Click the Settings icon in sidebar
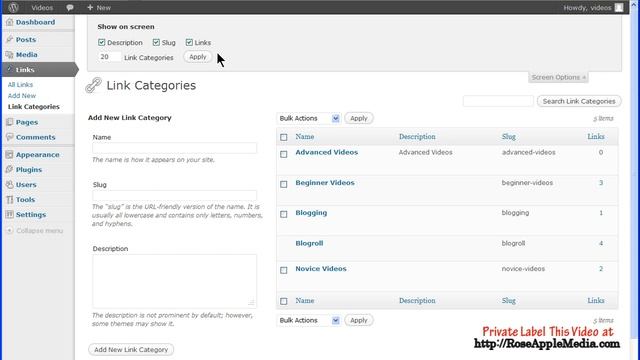Image resolution: width=640 pixels, height=360 pixels. coord(9,215)
